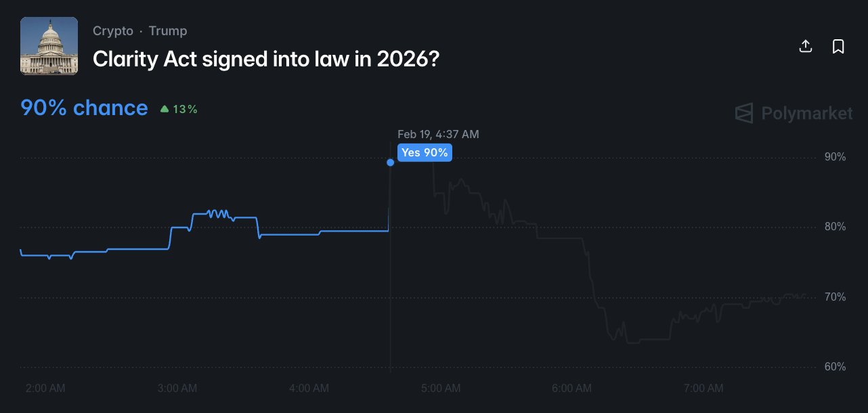This screenshot has height=413, width=868.
Task: Click the 3:00 AM time axis label
Action: point(177,388)
